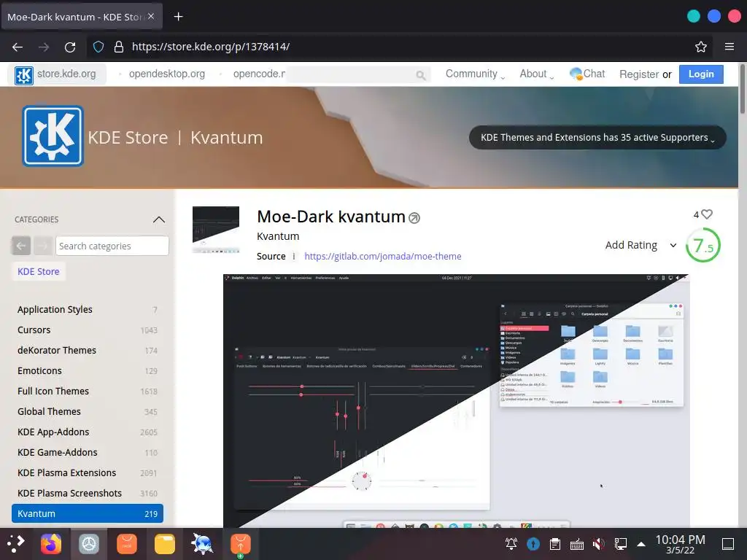Open the opencode.net link

259,74
